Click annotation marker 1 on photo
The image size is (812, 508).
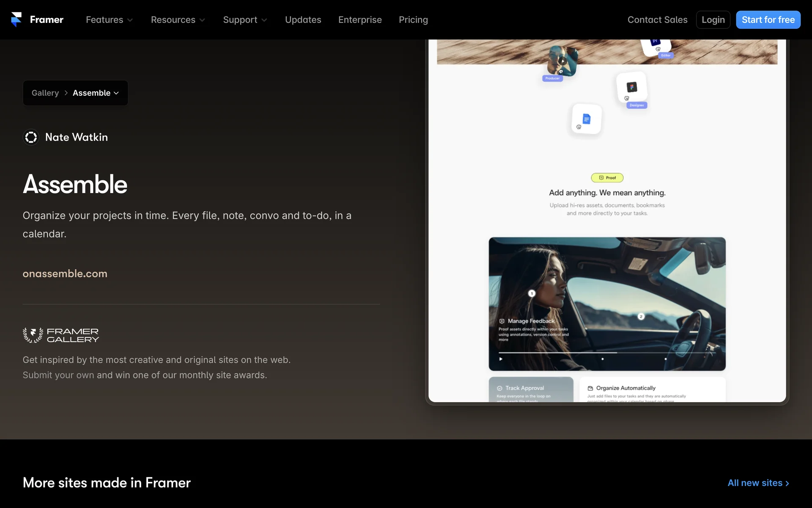tap(532, 293)
